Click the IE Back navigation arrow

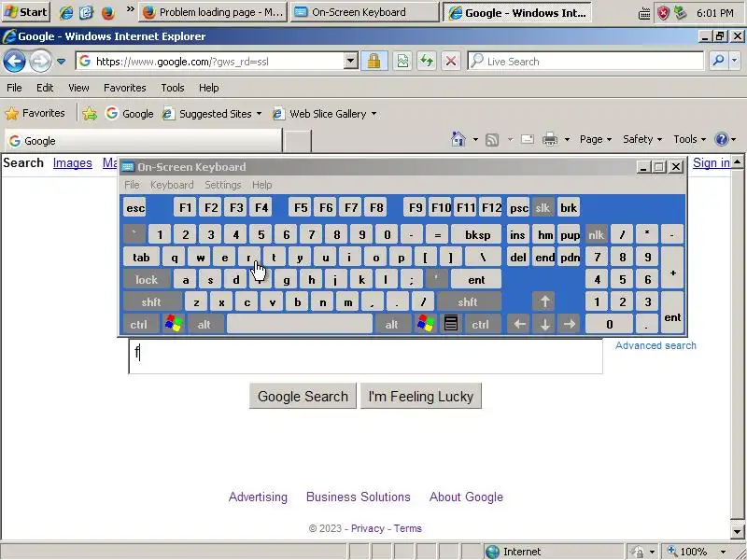point(14,61)
